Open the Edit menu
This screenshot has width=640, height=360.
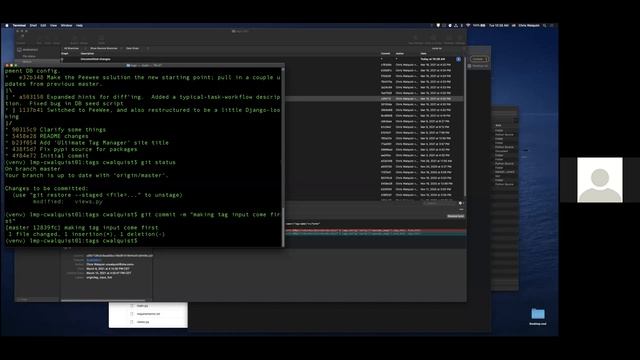coord(43,25)
